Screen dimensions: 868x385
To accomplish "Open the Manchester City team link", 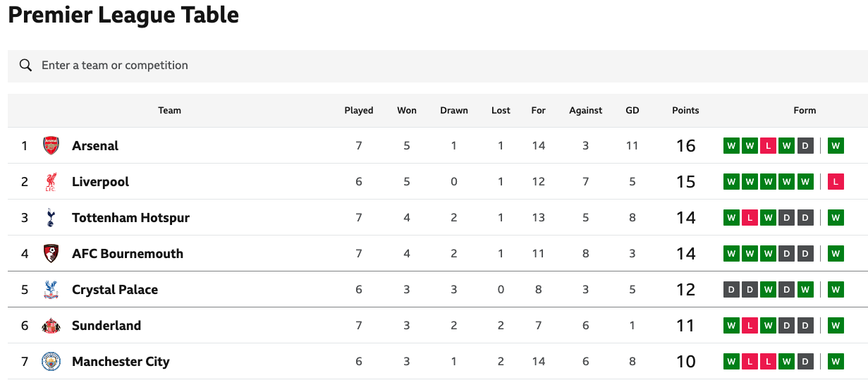I will click(x=121, y=362).
